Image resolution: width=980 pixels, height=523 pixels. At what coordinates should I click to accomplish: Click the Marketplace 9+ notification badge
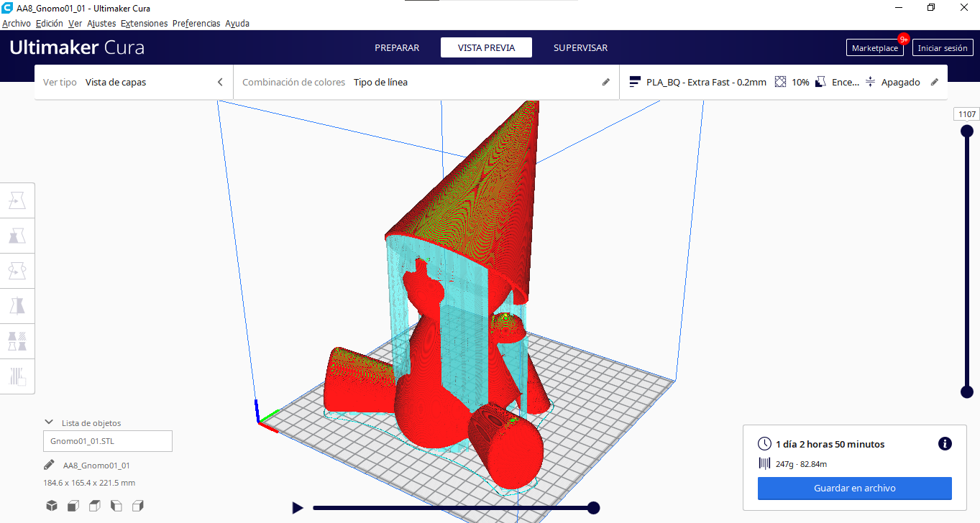click(904, 39)
